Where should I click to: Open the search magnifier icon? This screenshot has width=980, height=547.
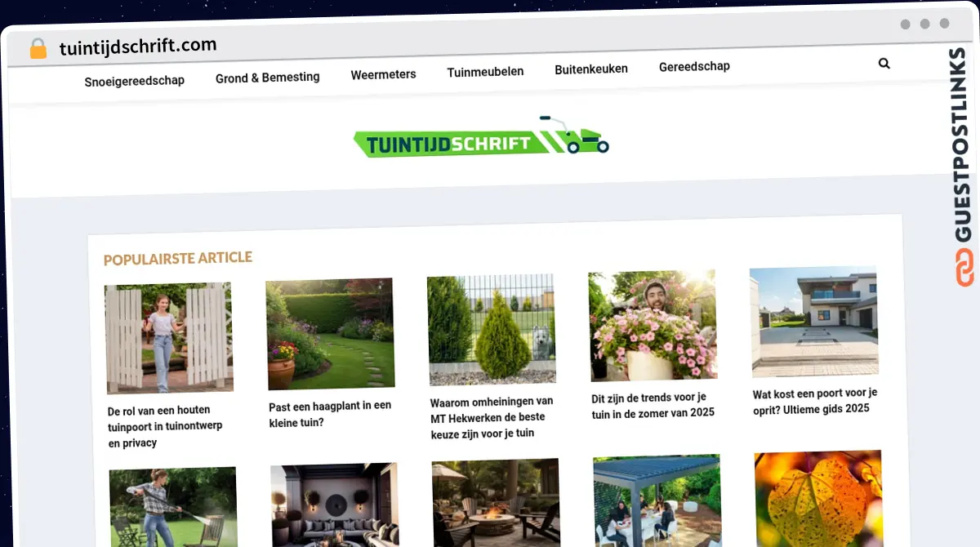click(884, 63)
